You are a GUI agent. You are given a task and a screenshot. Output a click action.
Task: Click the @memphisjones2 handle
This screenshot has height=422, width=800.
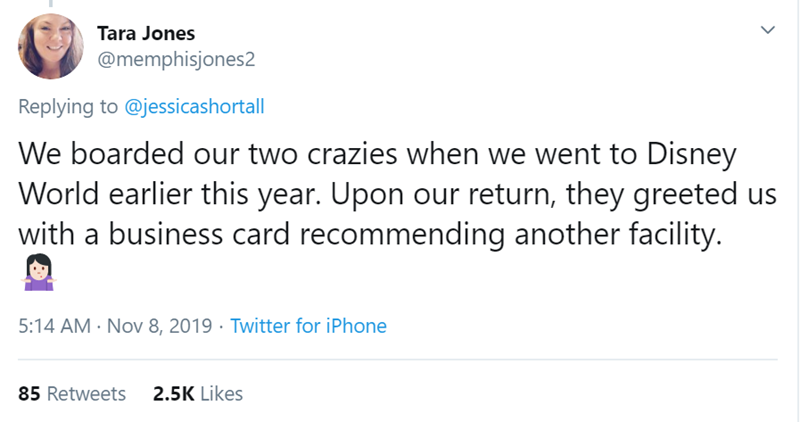click(176, 59)
